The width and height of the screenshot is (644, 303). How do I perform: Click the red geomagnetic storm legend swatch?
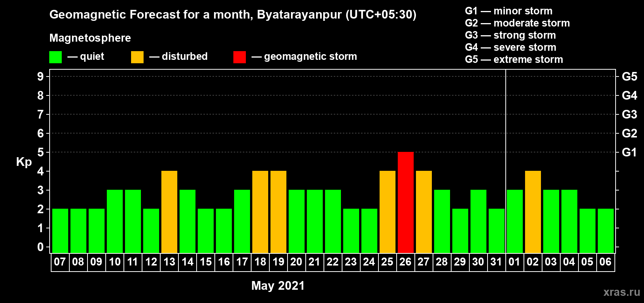(239, 57)
